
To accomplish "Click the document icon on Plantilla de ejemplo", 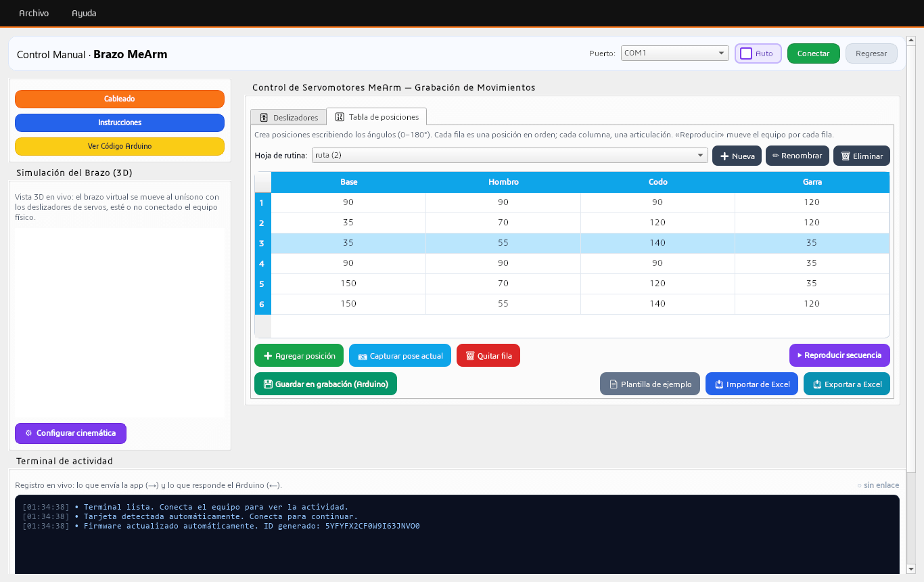I will (x=614, y=384).
